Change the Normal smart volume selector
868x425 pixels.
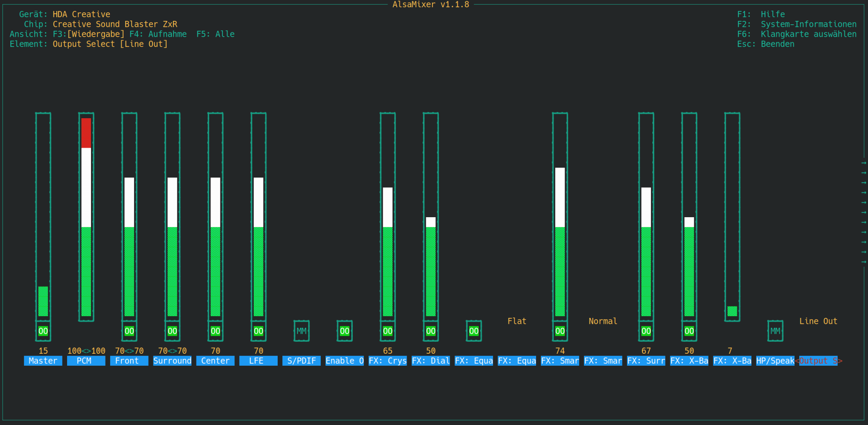[x=602, y=321]
